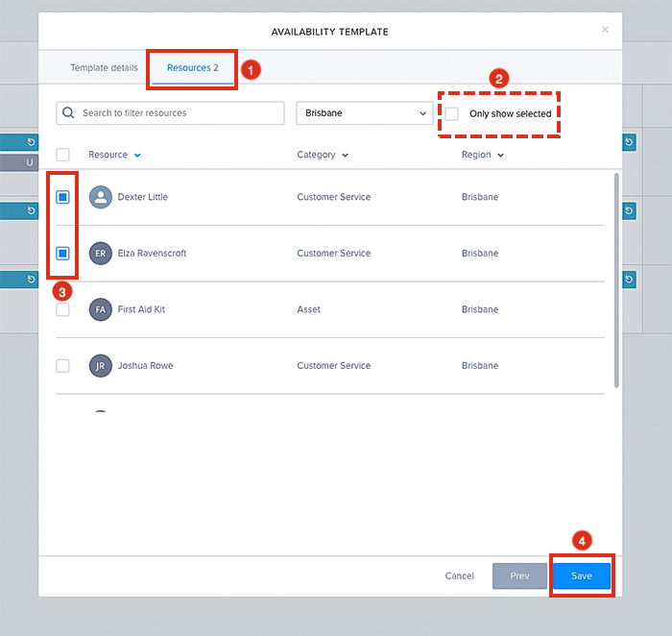
Task: Click the Dexter Little name
Action: click(x=143, y=197)
